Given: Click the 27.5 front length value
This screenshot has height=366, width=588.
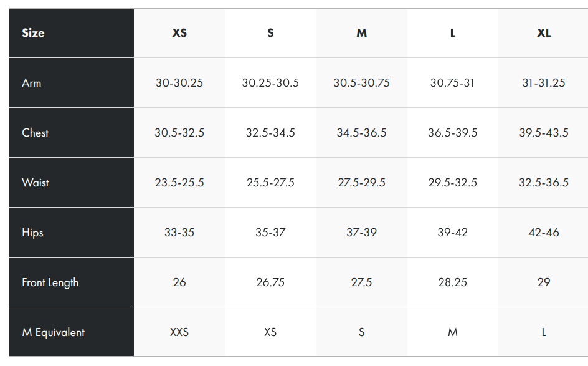Looking at the screenshot, I should click(x=361, y=282).
